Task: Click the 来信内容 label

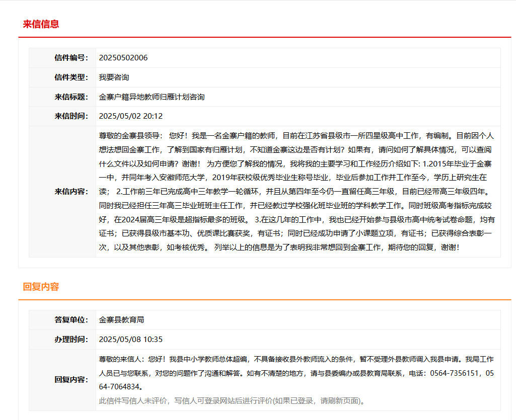Action: (71, 192)
